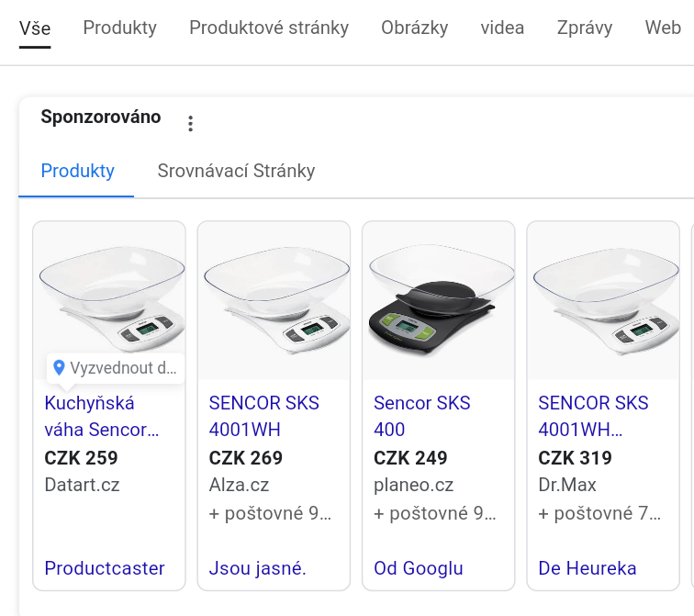Open the Zprávy results tab

[x=585, y=28]
